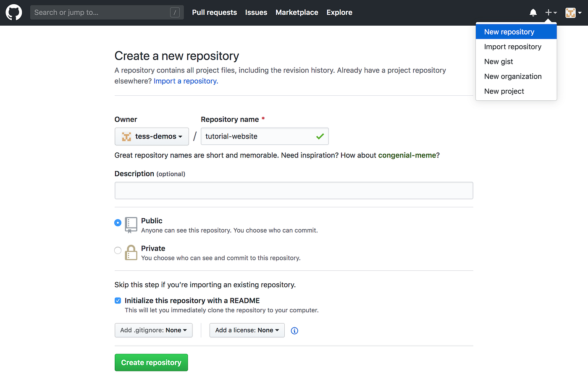
Task: Open Marketplace in navigation
Action: pyautogui.click(x=297, y=13)
